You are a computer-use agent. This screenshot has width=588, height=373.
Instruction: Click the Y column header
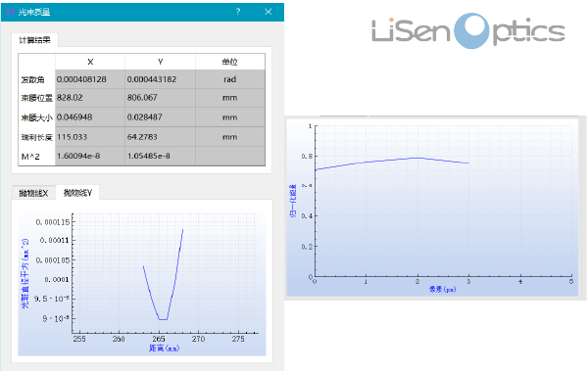pos(160,62)
